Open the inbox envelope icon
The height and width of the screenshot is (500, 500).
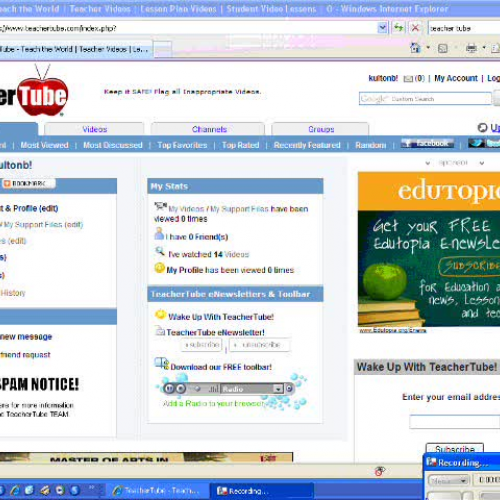[408, 79]
